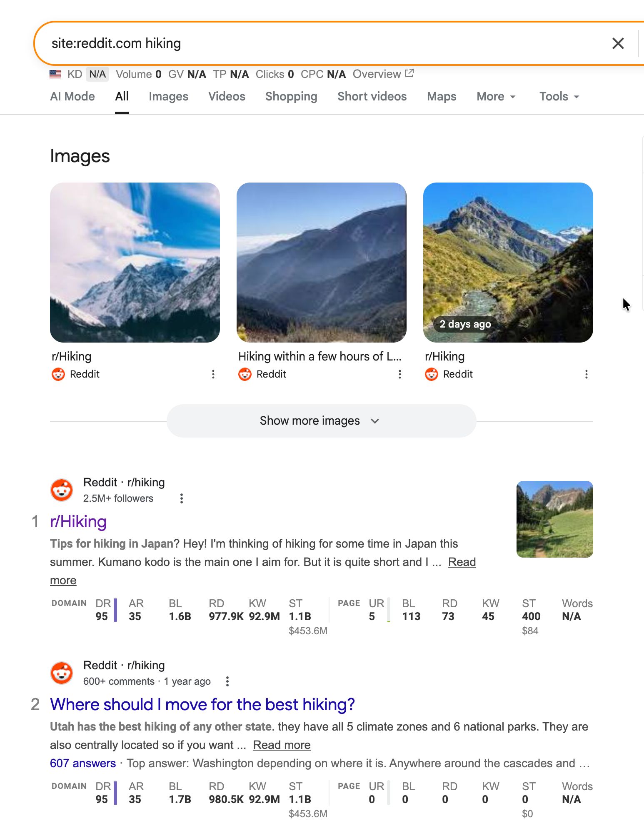The image size is (644, 836).
Task: Expand the 'Show more images' section
Action: pos(321,421)
